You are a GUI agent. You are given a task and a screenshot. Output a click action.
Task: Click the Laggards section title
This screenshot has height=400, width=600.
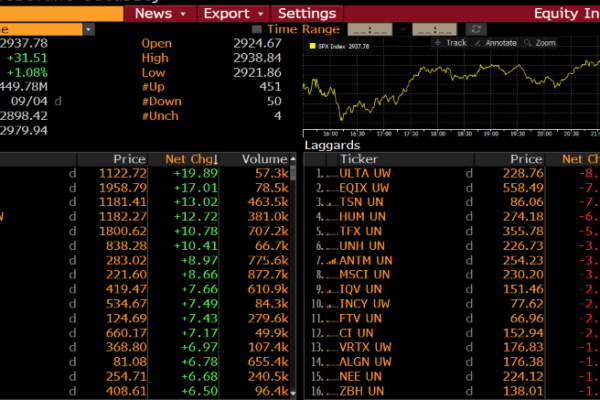pos(332,145)
